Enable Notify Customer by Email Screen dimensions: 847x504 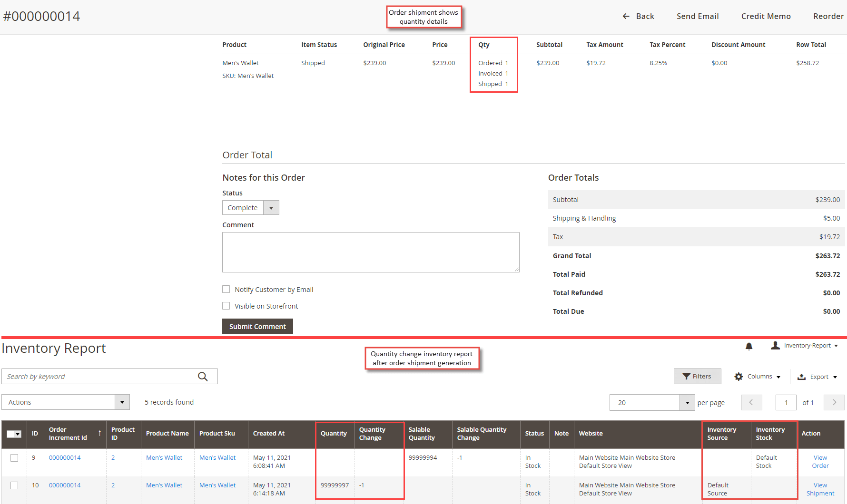pos(226,289)
